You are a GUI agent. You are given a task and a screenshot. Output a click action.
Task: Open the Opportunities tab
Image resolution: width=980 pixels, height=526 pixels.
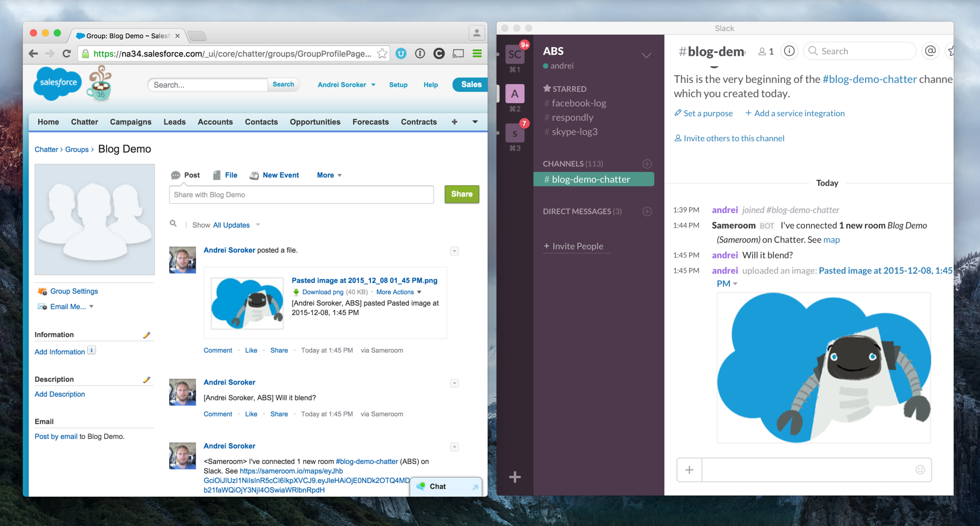(x=315, y=122)
